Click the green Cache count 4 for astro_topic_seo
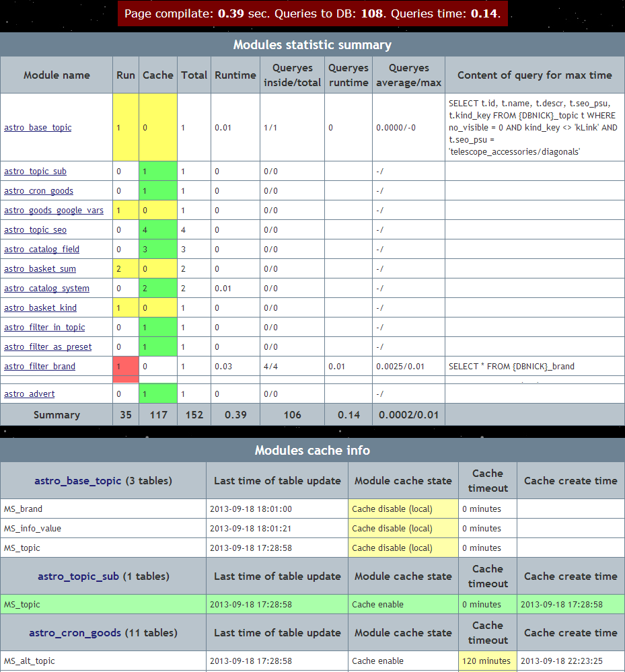Viewport: 625px width, 672px height. [157, 229]
